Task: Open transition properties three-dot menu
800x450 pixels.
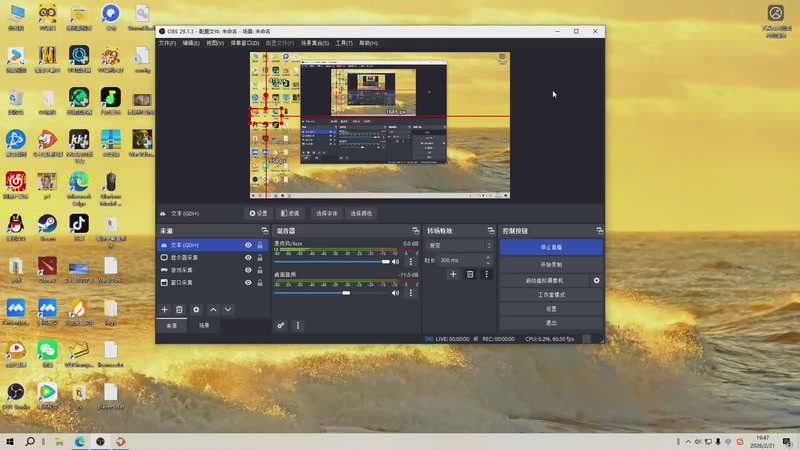Action: [x=487, y=274]
